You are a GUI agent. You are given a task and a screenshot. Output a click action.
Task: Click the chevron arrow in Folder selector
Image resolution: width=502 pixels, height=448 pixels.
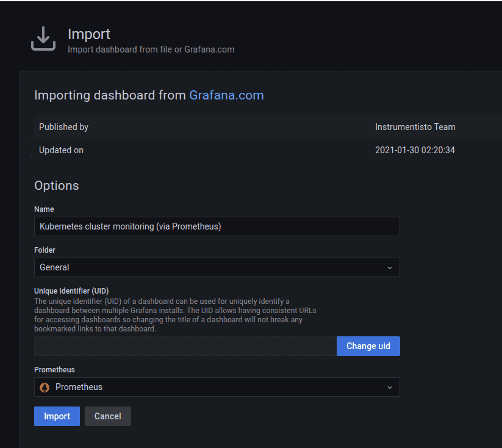[x=390, y=267]
